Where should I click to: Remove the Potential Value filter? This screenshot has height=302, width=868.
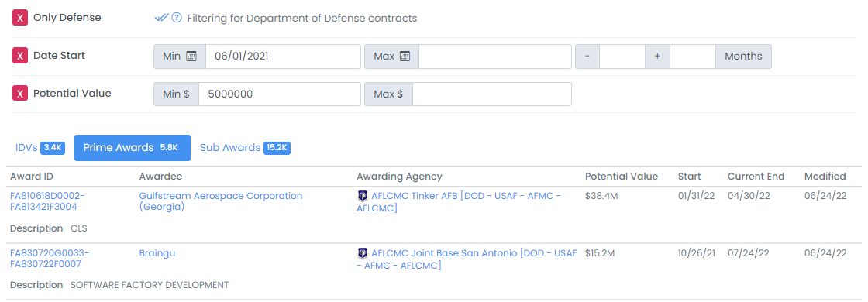(x=20, y=94)
